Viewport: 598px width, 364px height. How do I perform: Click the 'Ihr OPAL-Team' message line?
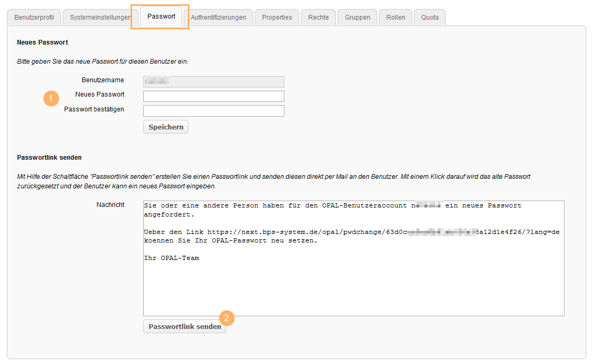click(171, 258)
